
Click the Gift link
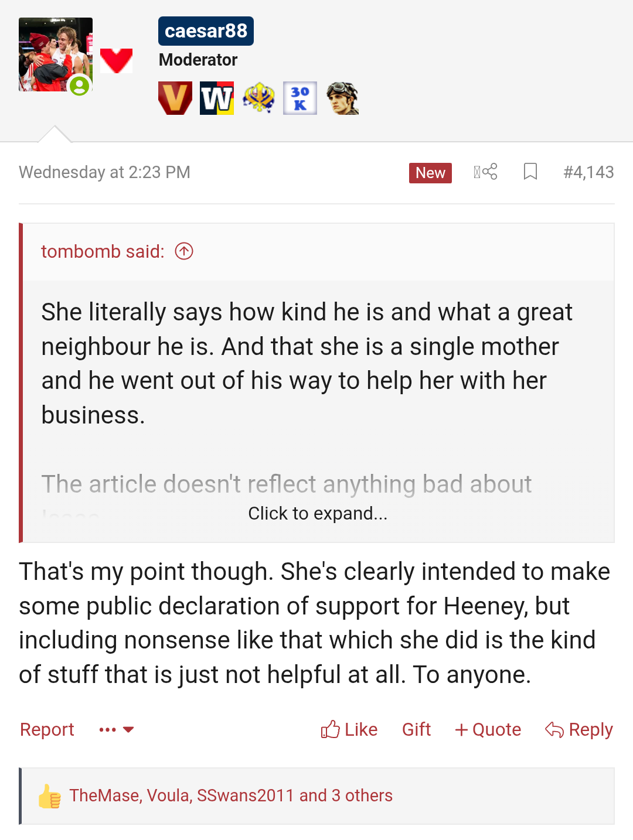416,729
